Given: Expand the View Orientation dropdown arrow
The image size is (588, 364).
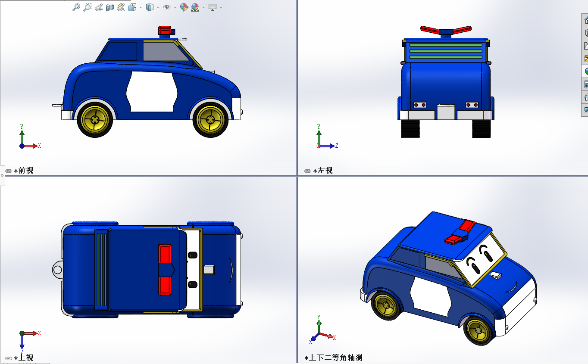Looking at the screenshot, I should coord(141,7).
